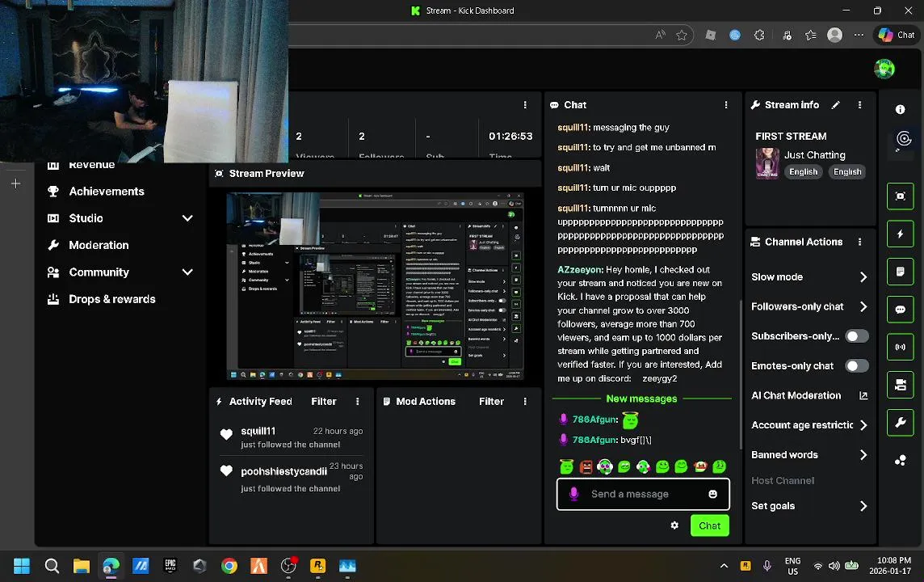The width and height of the screenshot is (924, 582).
Task: Open Banned words settings
Action: click(809, 454)
